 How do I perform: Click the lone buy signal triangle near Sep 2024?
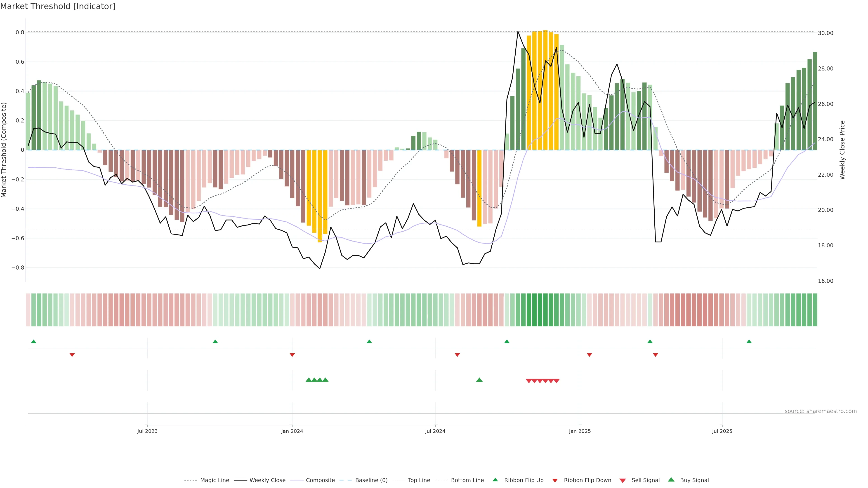(x=479, y=380)
